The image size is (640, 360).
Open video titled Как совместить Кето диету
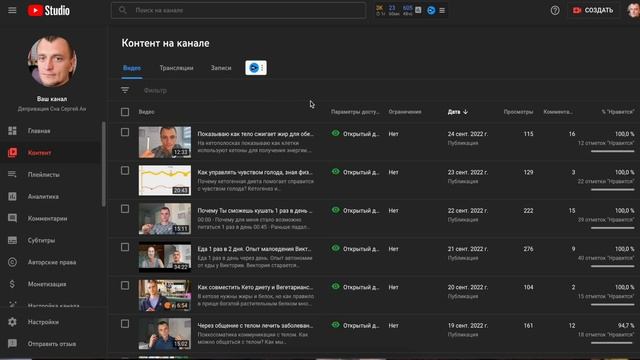256,287
